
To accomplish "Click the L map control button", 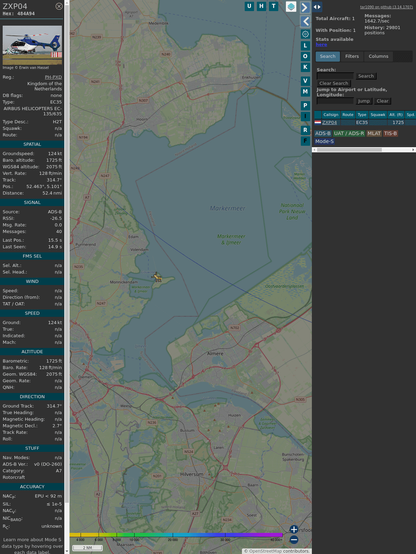I will tap(305, 46).
